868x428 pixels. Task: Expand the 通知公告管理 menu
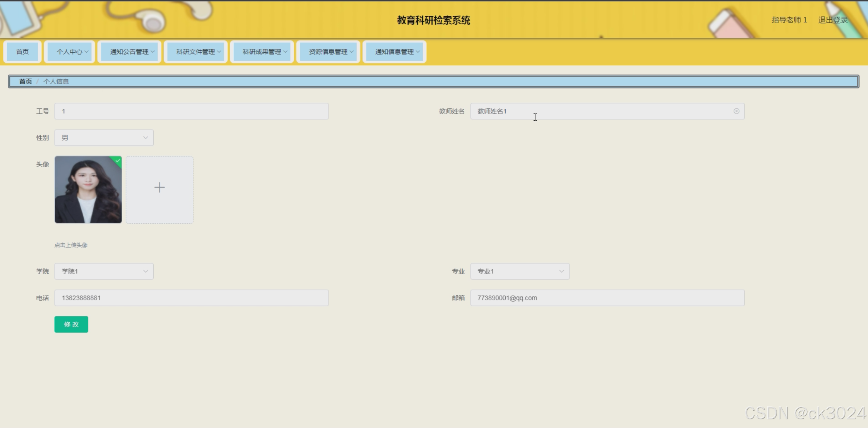pyautogui.click(x=129, y=52)
